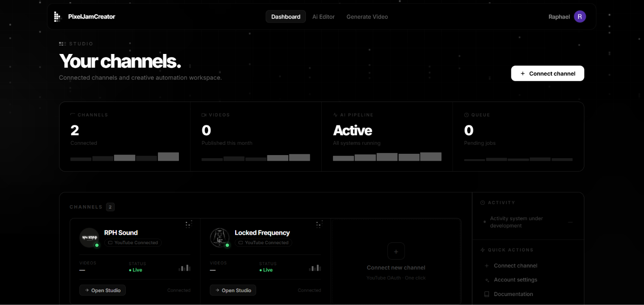Viewport: 644px width, 305px height.
Task: Click the Locked Frequency YouTube Connected badge
Action: [x=263, y=242]
